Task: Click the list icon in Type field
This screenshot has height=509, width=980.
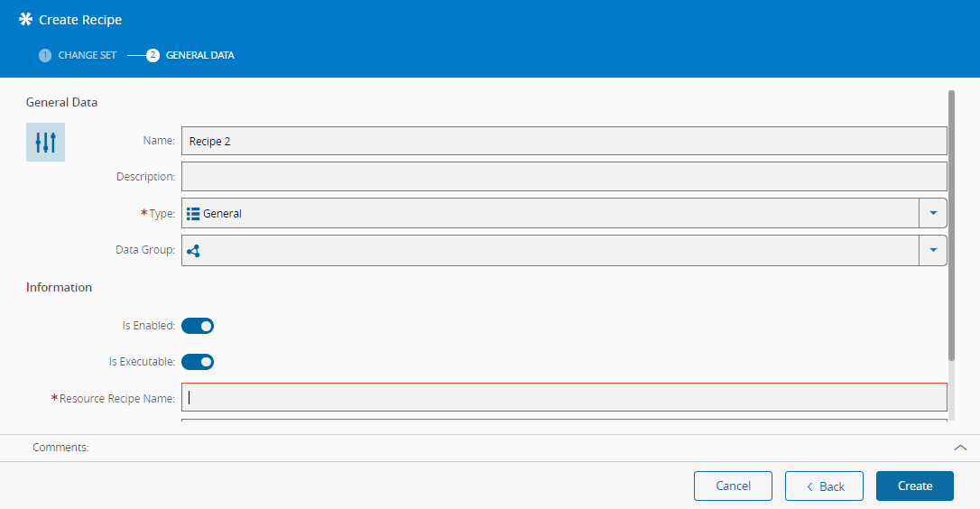Action: tap(193, 214)
